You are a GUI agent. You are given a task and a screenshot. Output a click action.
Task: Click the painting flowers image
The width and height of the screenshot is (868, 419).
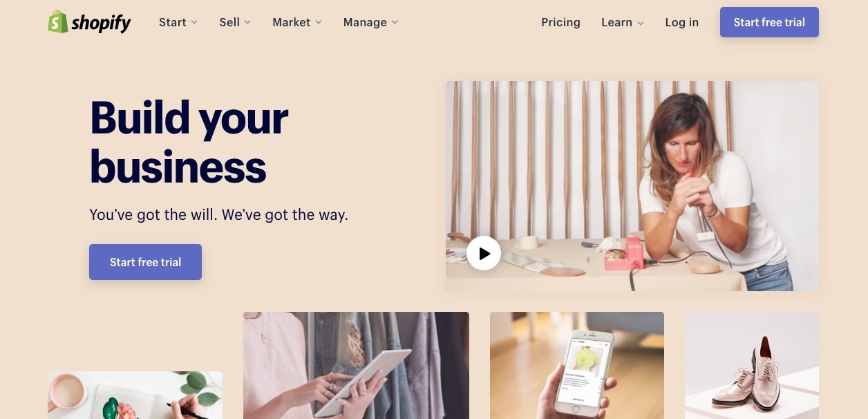[135, 395]
